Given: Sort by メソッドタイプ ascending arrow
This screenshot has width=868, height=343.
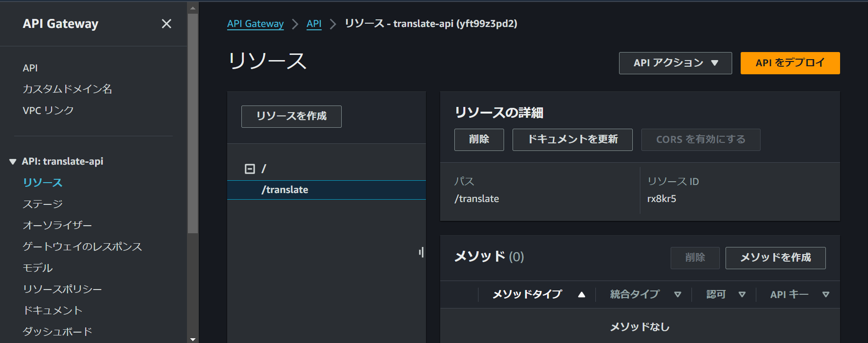Looking at the screenshot, I should 582,295.
